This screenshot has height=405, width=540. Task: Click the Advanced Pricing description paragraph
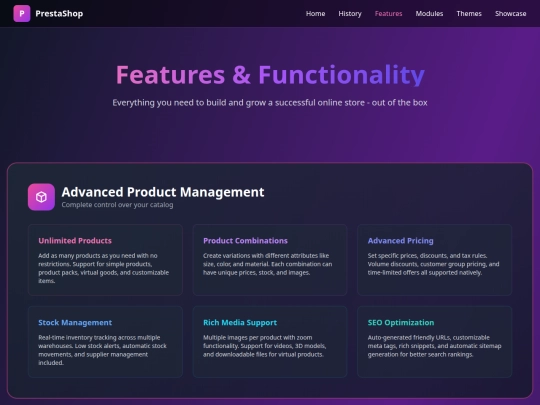pyautogui.click(x=433, y=264)
